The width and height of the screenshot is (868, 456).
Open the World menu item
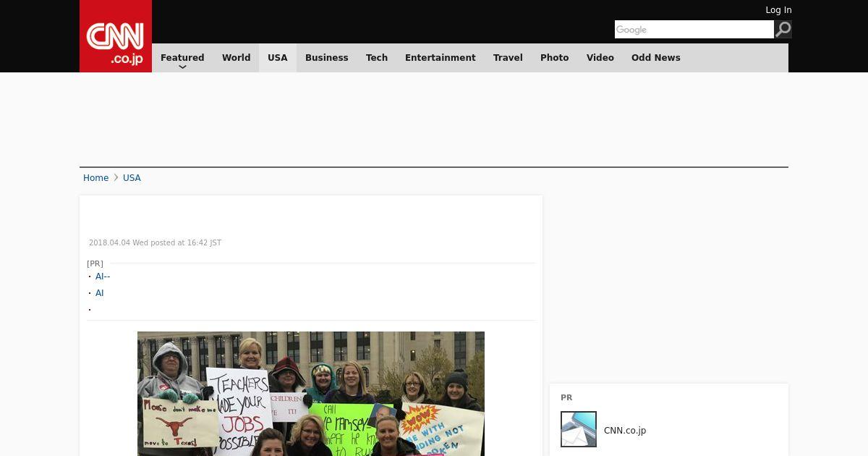(x=236, y=58)
